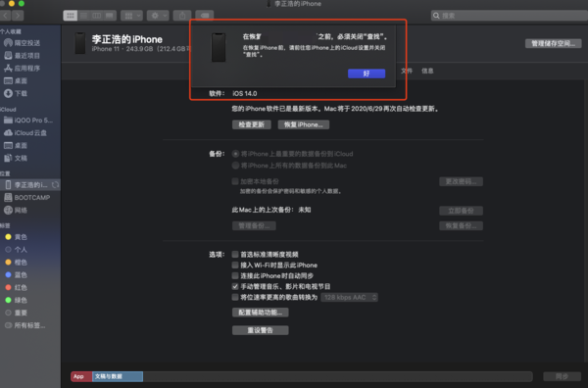588x388 pixels.
Task: Switch to the 文件 tab
Action: [x=407, y=71]
